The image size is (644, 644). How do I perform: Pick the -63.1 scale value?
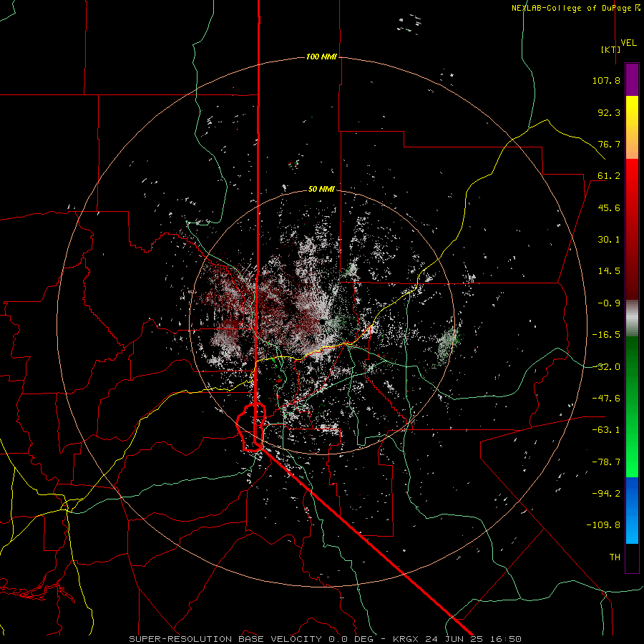tap(606, 430)
